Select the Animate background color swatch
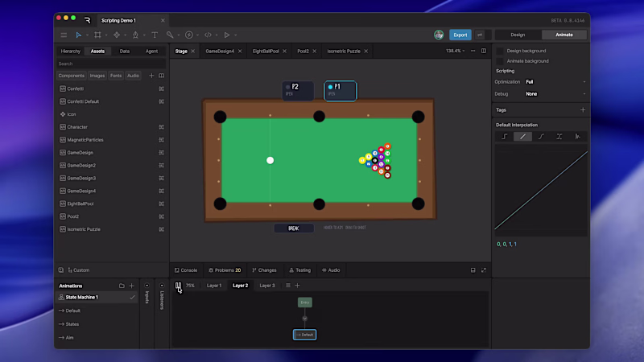This screenshot has width=644, height=362. tap(500, 61)
